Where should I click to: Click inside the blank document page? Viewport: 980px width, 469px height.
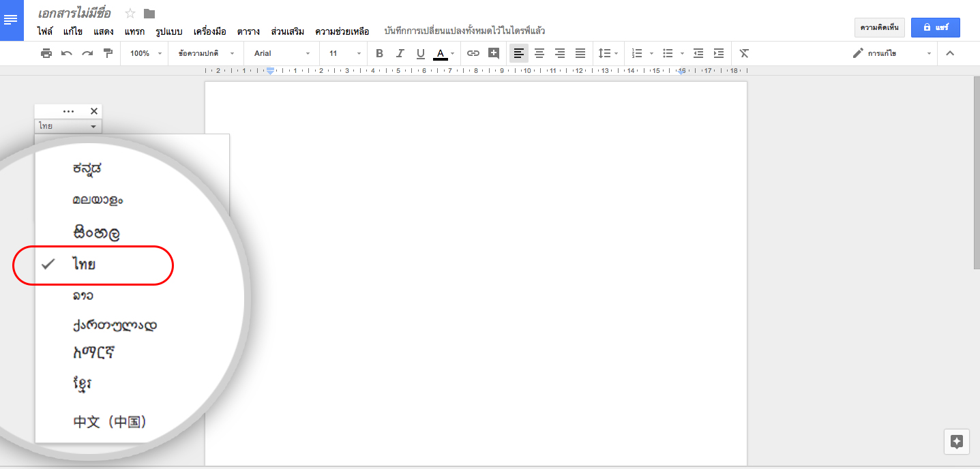475,273
